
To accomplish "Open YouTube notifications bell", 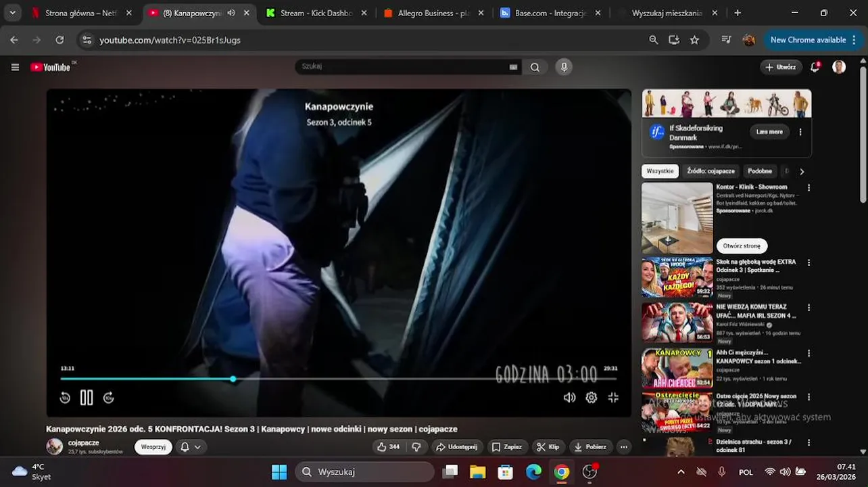I will (815, 66).
